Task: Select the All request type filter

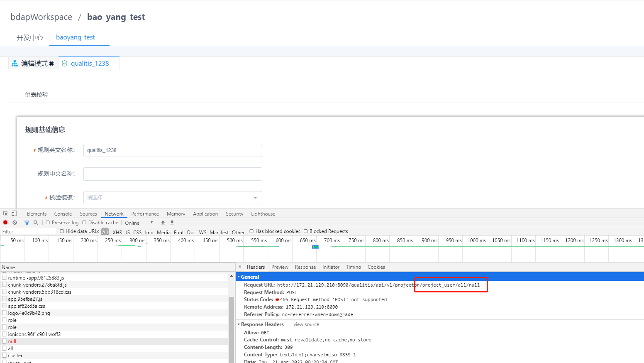Action: [105, 232]
